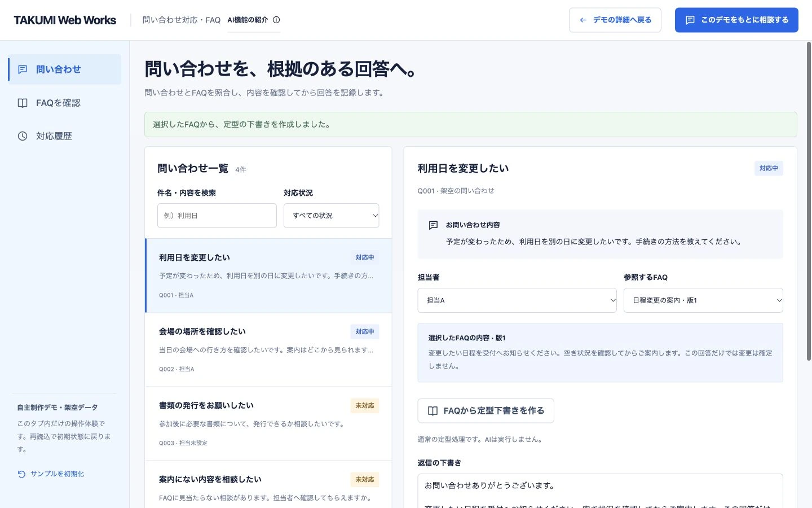Go to 問い合わせ in the sidebar
Image resolution: width=812 pixels, height=508 pixels.
64,69
